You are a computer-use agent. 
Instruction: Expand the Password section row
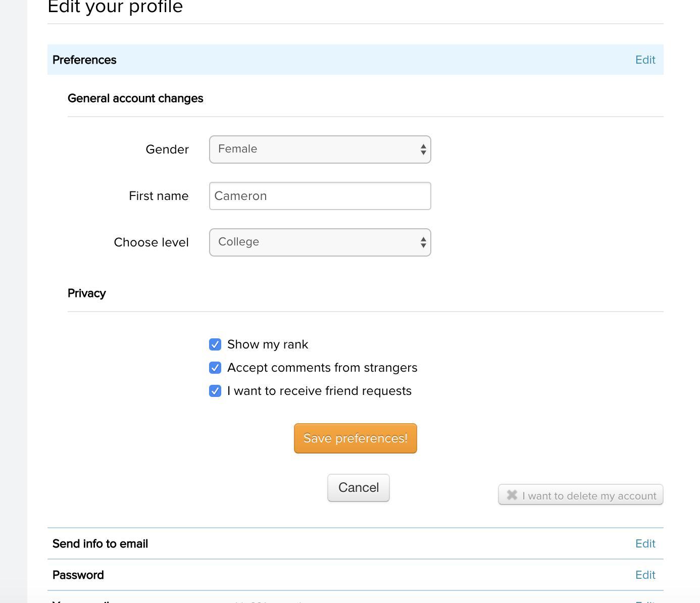[78, 575]
